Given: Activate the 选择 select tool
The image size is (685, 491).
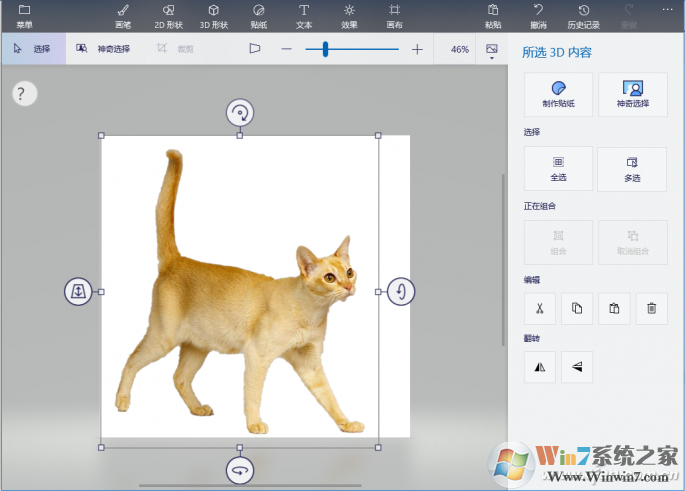Looking at the screenshot, I should pyautogui.click(x=33, y=48).
